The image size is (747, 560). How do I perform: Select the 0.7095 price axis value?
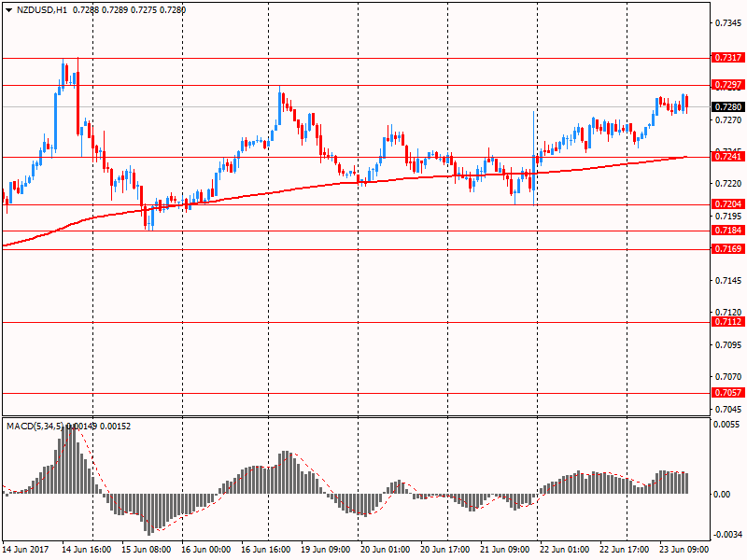pos(728,344)
